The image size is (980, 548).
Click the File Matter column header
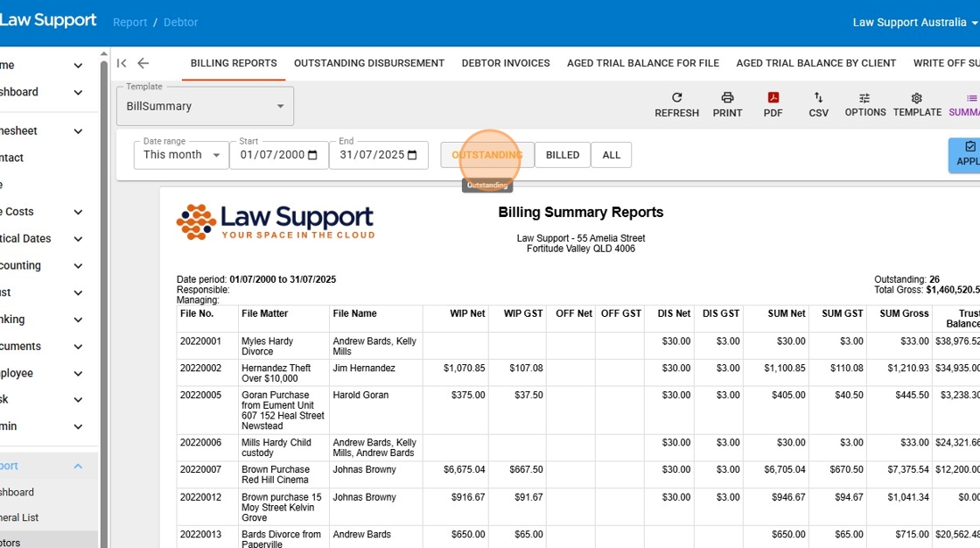[x=265, y=313]
